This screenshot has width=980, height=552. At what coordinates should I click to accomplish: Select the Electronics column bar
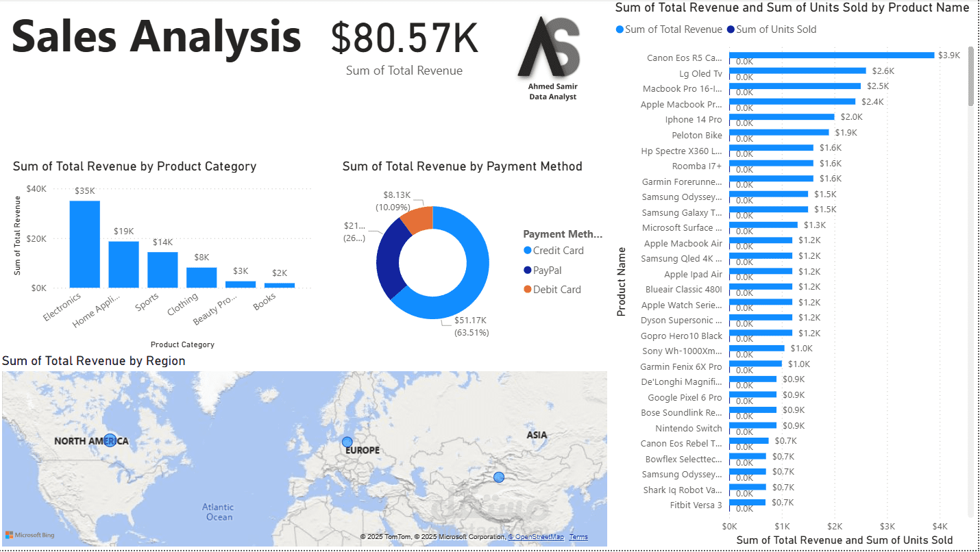[85, 244]
